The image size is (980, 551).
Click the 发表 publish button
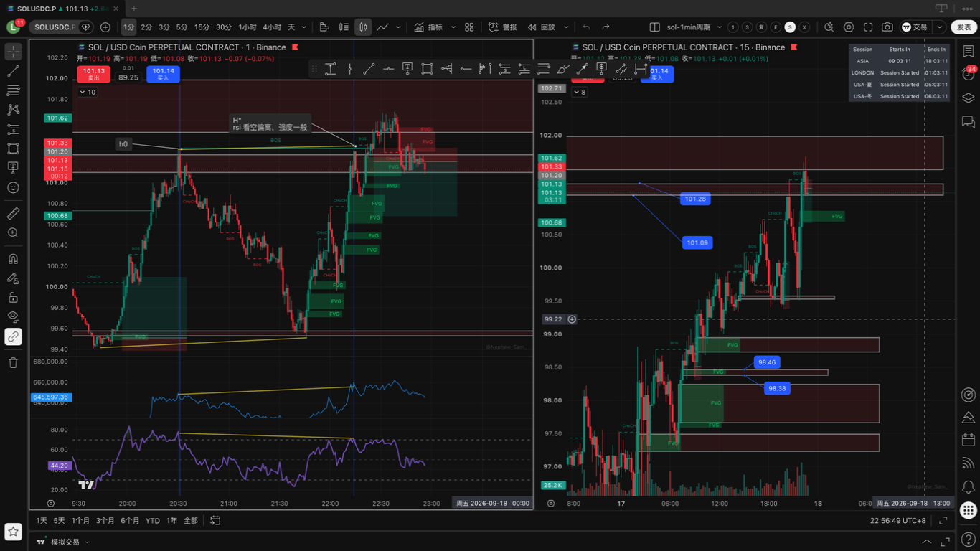click(963, 27)
